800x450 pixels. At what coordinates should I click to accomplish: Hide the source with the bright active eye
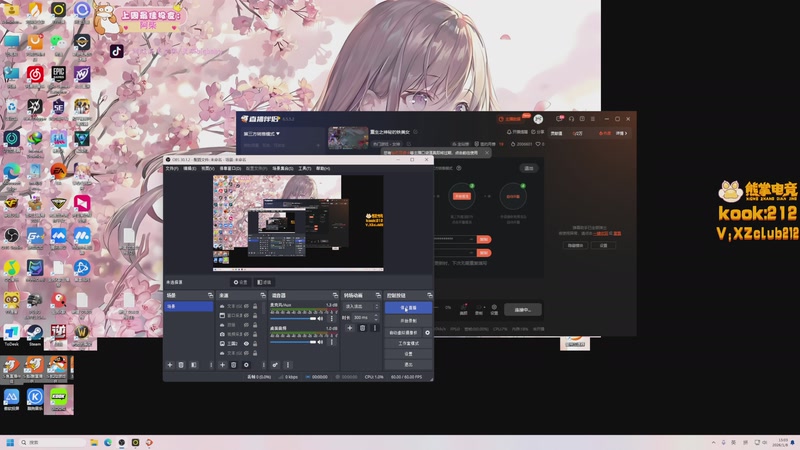coord(246,344)
